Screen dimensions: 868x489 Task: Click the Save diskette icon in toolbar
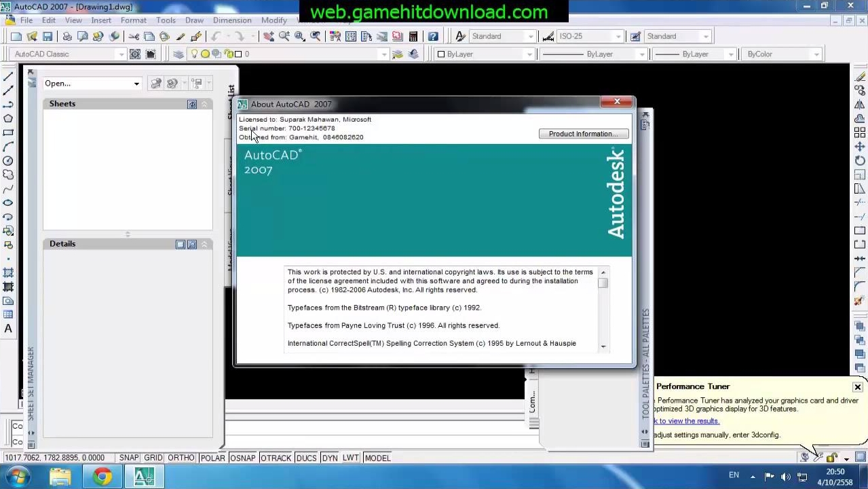tap(48, 36)
